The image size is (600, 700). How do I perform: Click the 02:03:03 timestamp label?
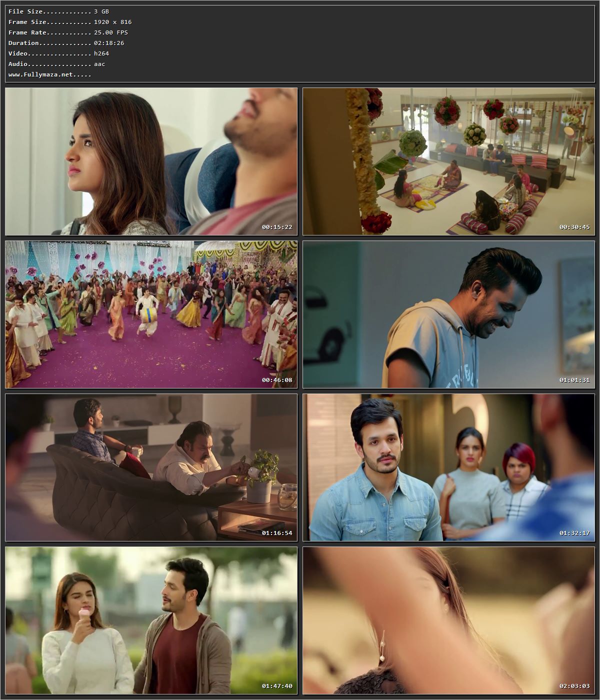coord(574,686)
